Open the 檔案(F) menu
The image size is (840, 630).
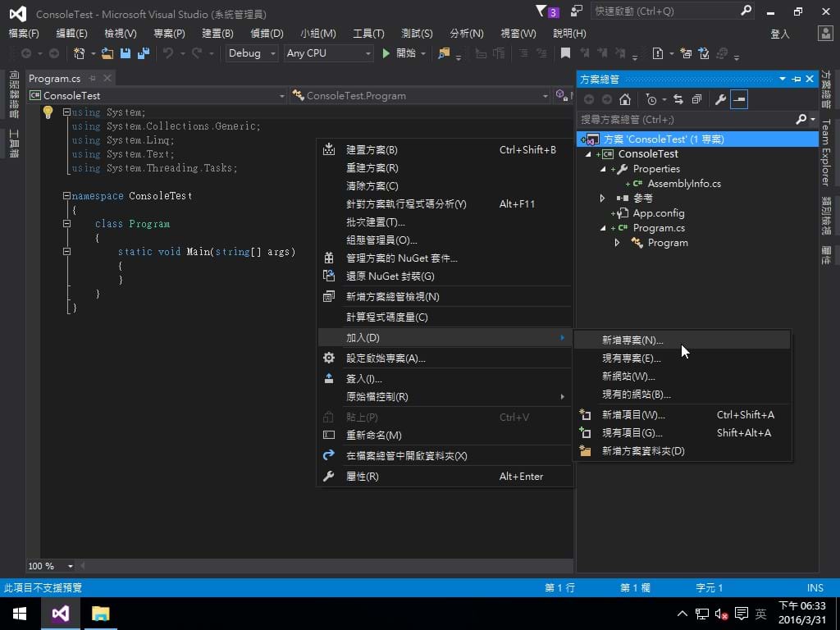pyautogui.click(x=24, y=33)
